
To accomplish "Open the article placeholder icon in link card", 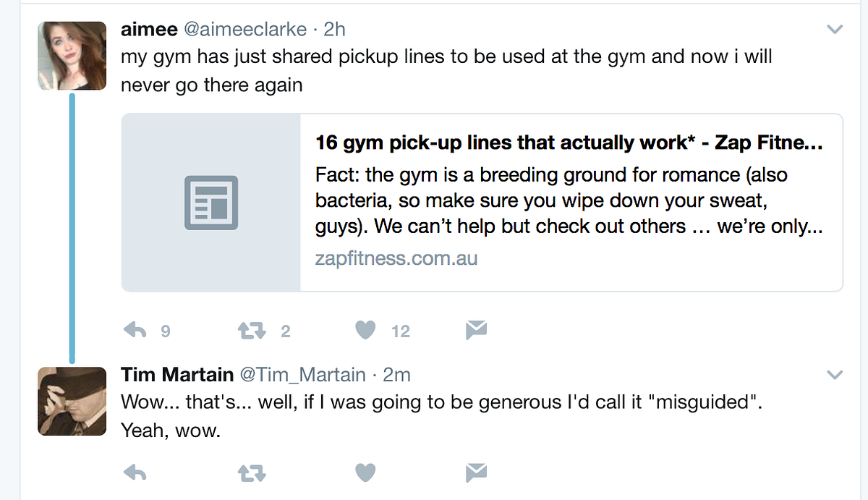I will pyautogui.click(x=210, y=203).
